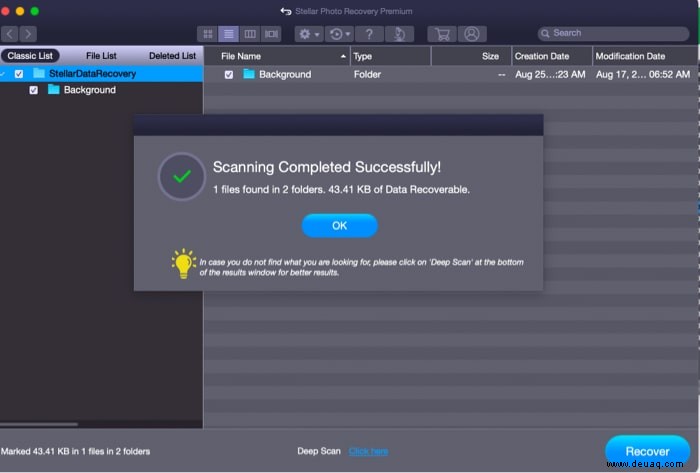Switch to list view

(228, 34)
